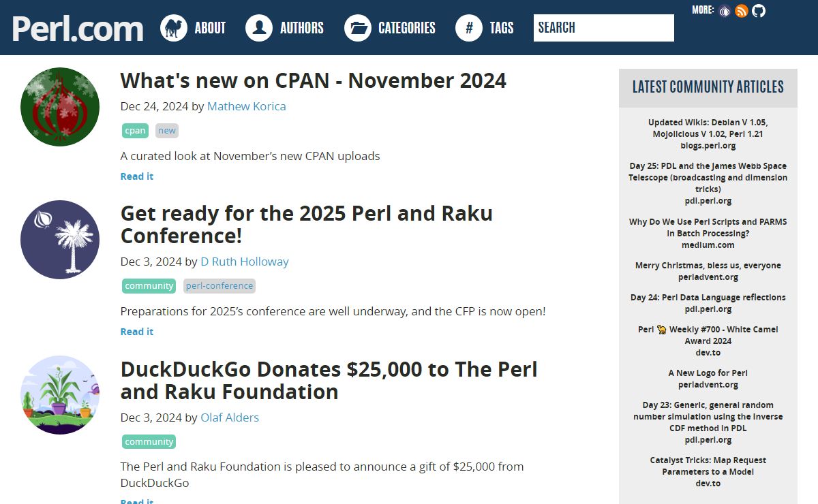Click the potted plants article thumbnail
Screen dimensions: 818x504
point(60,395)
